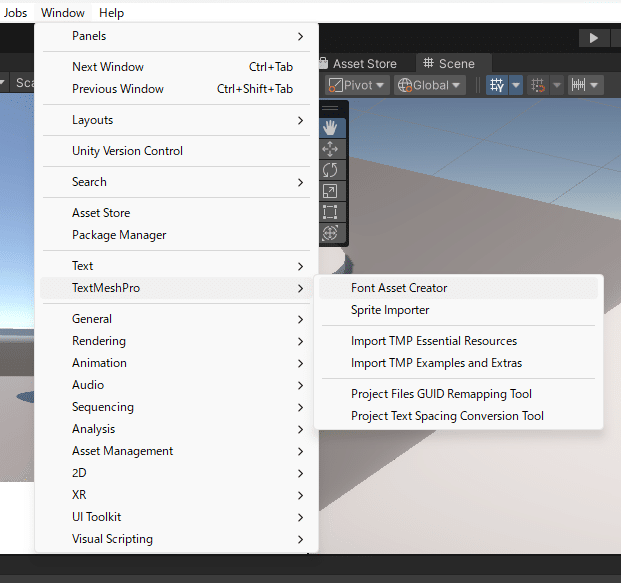Viewport: 621px width, 583px height.
Task: Expand the Search submenu
Action: pyautogui.click(x=176, y=182)
